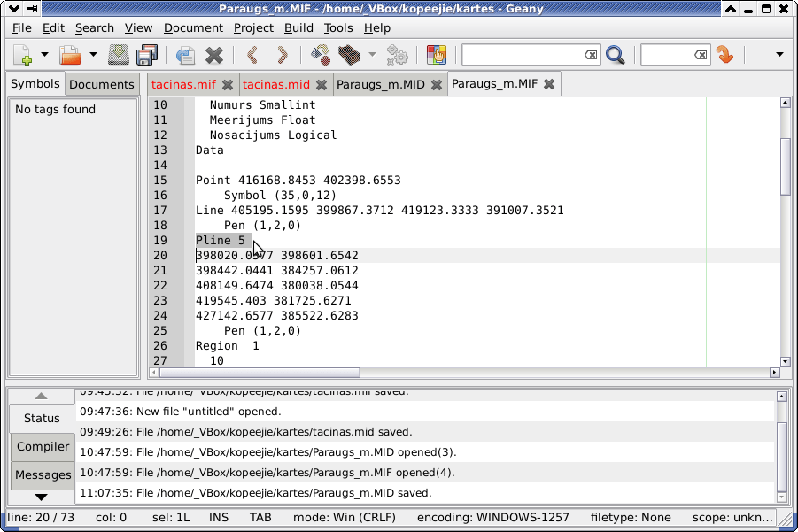This screenshot has height=532, width=798.
Task: Click the editor vertical scrollbar up arrow
Action: (785, 103)
